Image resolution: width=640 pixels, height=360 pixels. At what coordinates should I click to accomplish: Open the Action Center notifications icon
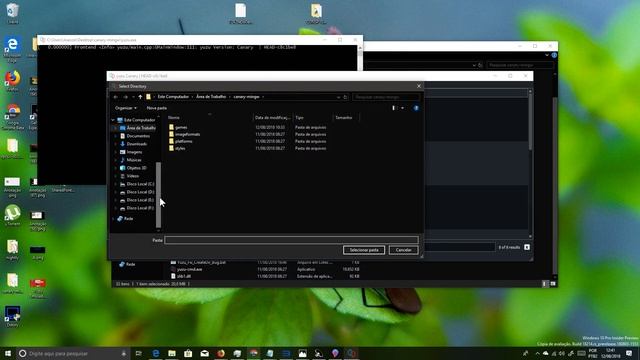pyautogui.click(x=629, y=353)
